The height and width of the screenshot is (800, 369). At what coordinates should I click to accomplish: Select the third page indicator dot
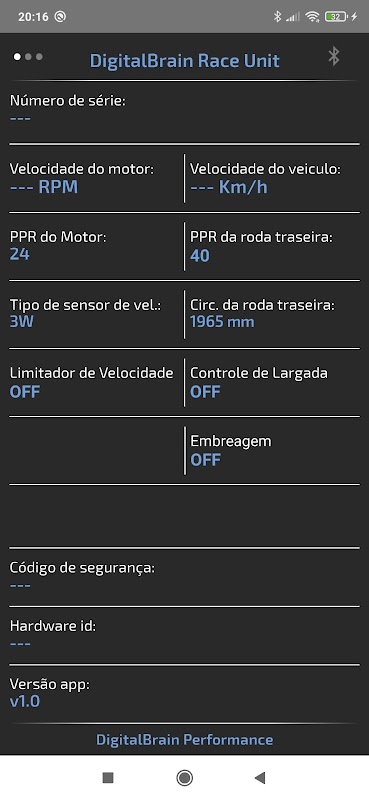[x=39, y=57]
